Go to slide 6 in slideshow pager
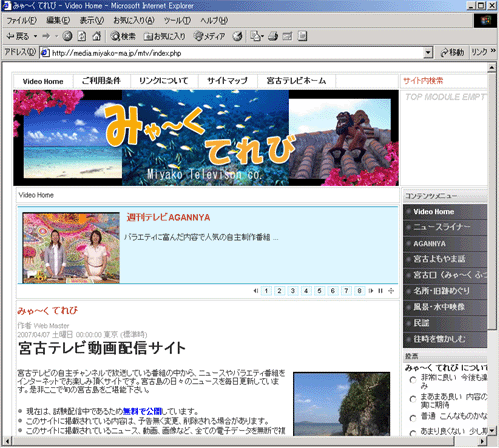The height and width of the screenshot is (448, 499). [333, 291]
